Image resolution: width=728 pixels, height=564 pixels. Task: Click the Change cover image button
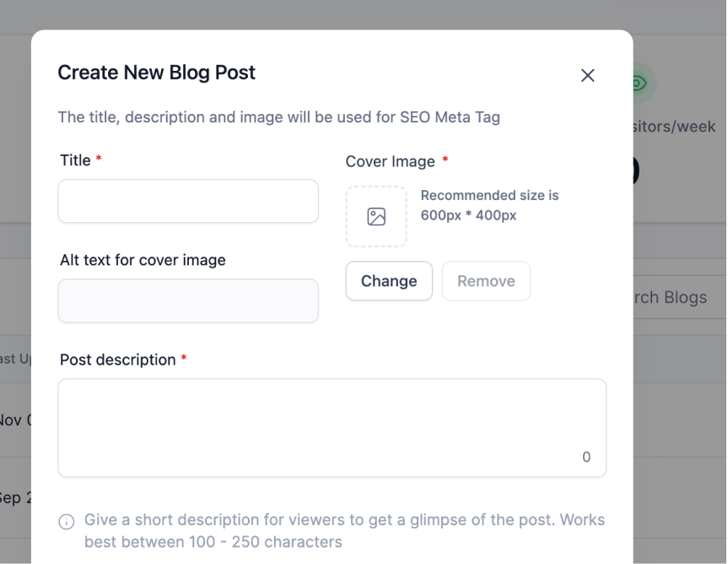(389, 280)
